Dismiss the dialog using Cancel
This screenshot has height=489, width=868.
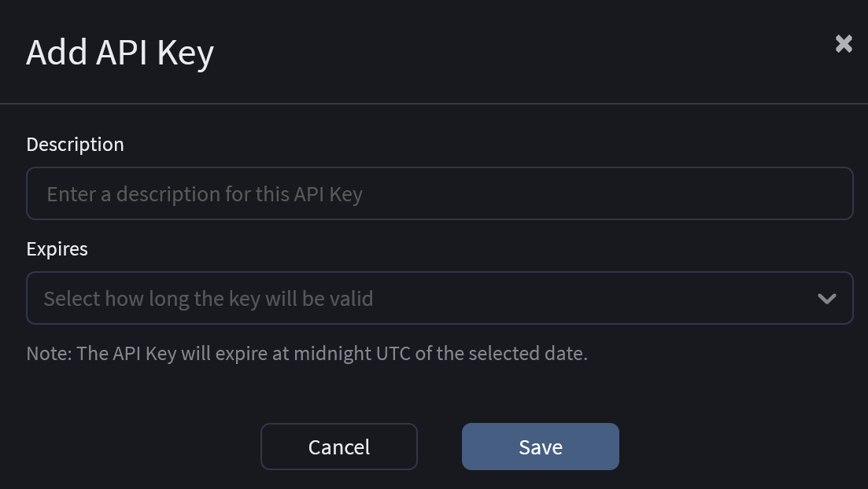[338, 447]
